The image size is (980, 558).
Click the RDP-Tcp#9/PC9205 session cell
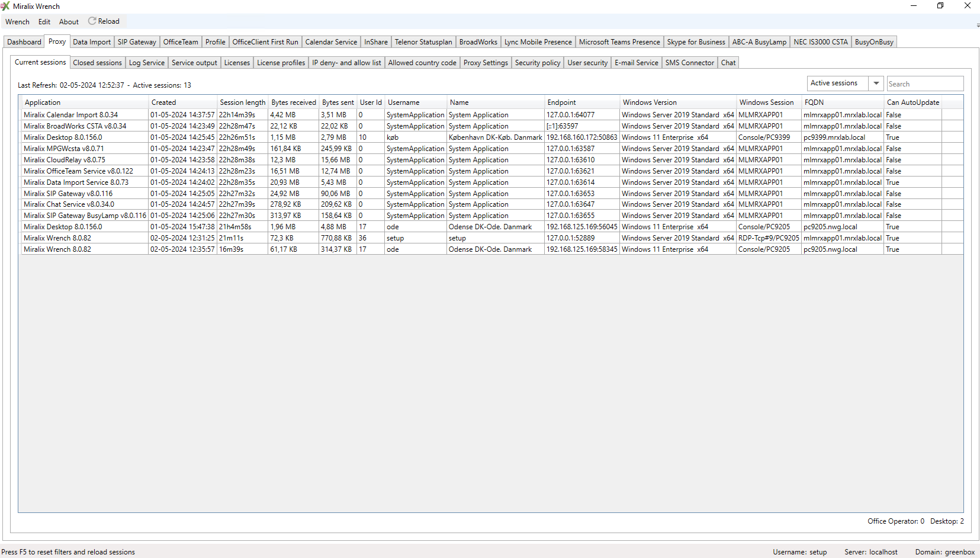pyautogui.click(x=769, y=238)
